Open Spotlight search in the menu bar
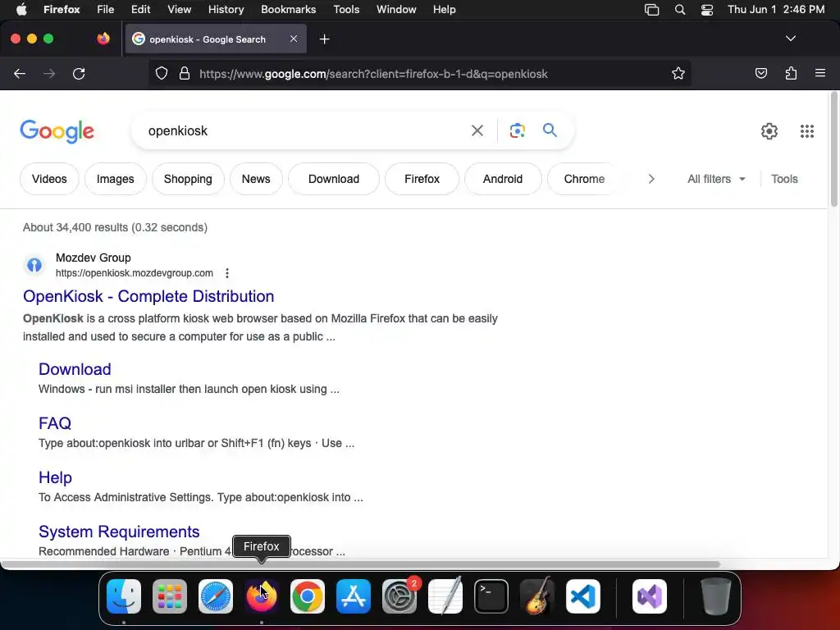 (680, 10)
